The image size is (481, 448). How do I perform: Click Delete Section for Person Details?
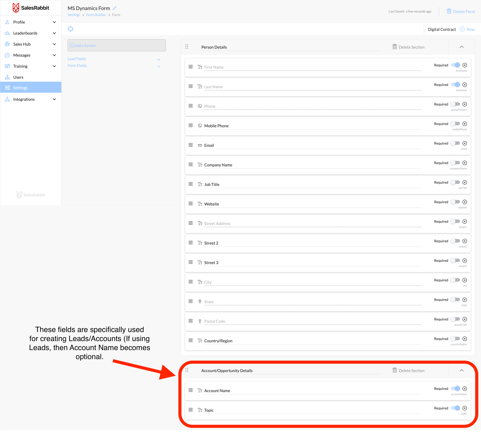point(408,47)
